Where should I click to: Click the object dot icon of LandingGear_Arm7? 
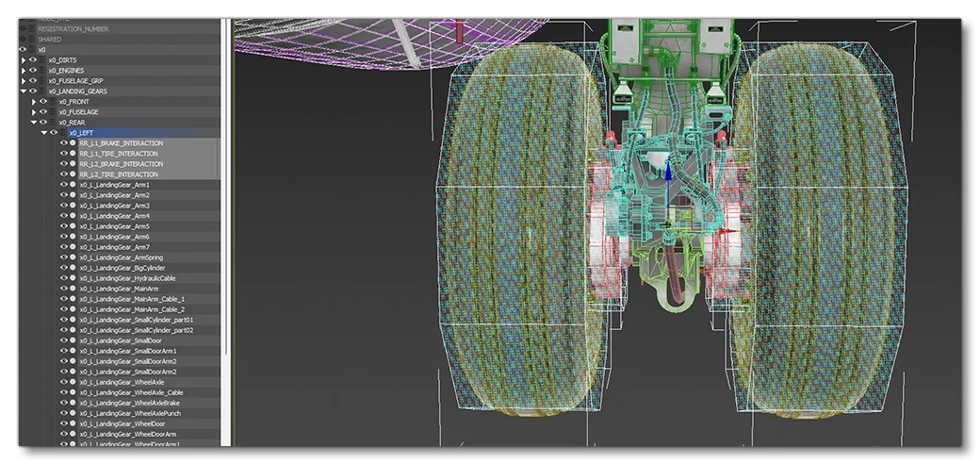[73, 246]
